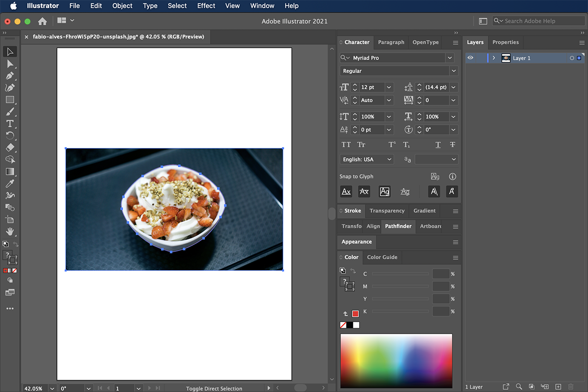Click Create New Layer icon

pyautogui.click(x=558, y=387)
